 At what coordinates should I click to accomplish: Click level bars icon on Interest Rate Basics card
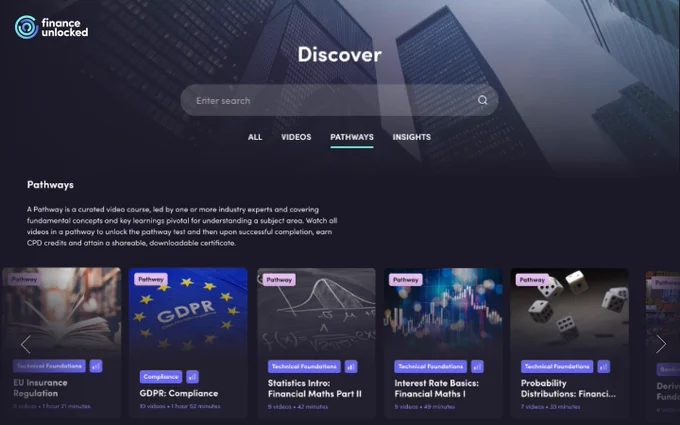(x=477, y=367)
